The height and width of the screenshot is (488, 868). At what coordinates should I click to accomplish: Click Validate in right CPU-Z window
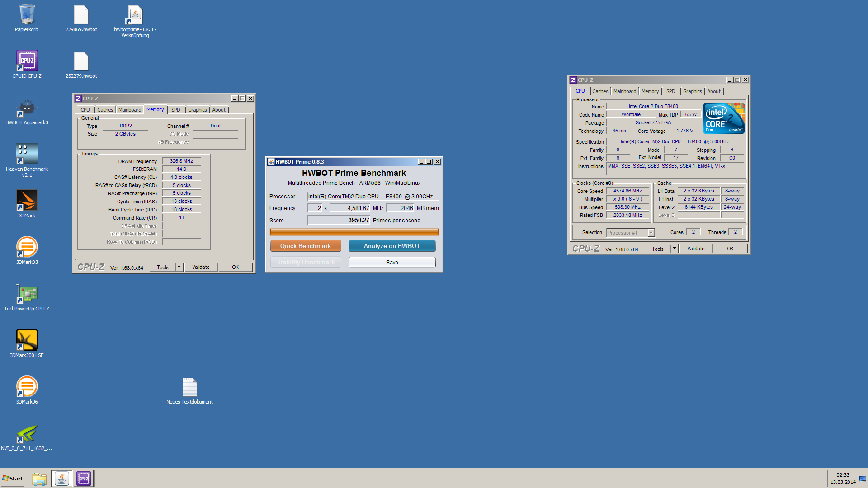point(696,249)
